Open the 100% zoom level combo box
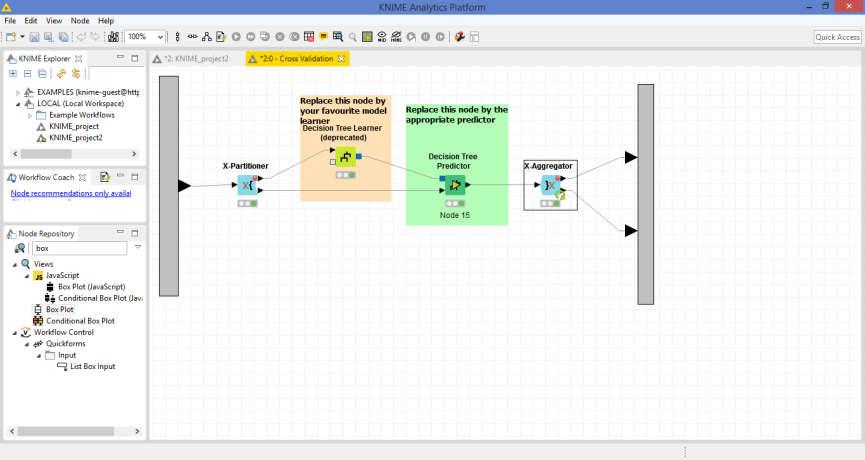 coord(145,37)
